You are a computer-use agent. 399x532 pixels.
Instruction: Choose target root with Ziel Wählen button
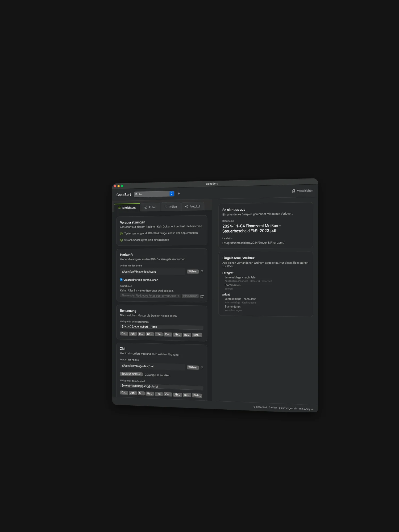coord(193,368)
